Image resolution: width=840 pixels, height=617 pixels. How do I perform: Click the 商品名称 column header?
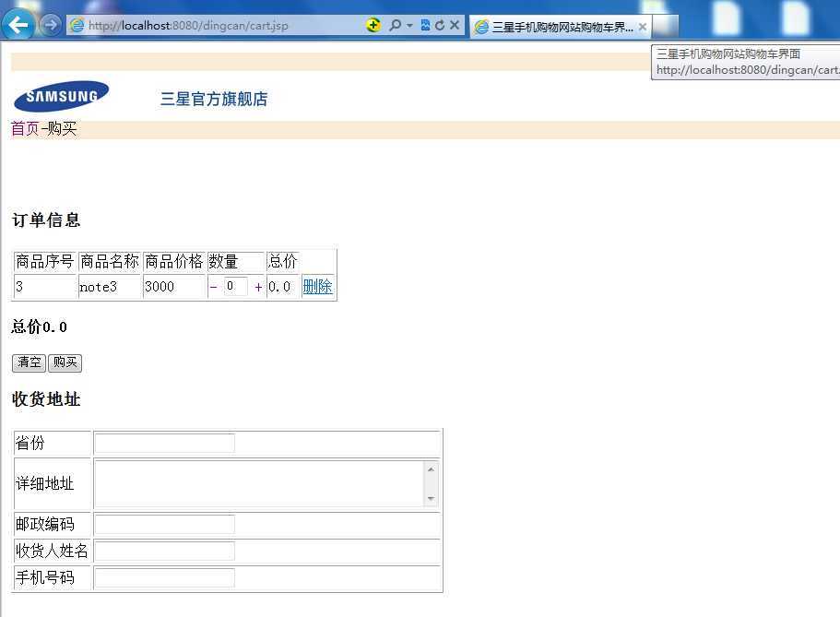pyautogui.click(x=110, y=262)
